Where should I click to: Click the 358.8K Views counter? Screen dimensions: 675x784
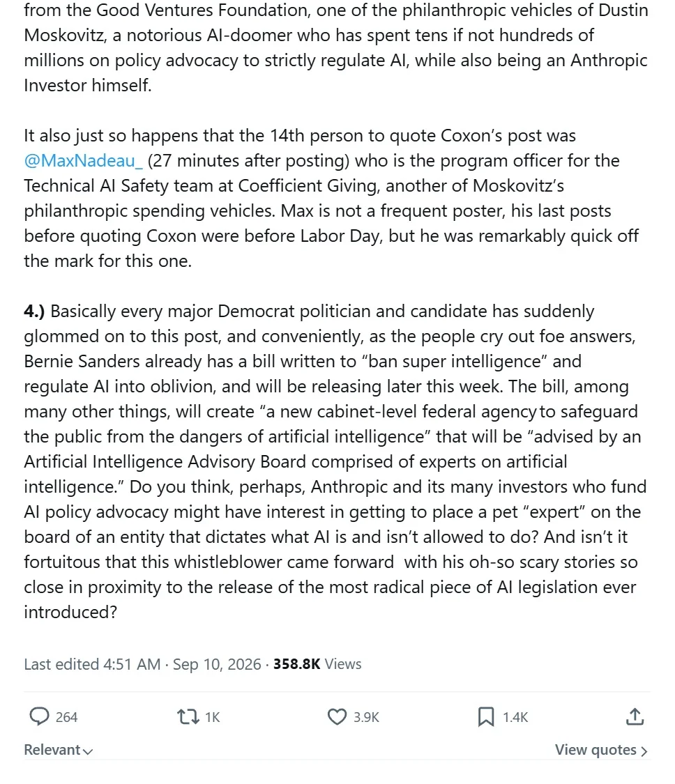click(x=317, y=664)
